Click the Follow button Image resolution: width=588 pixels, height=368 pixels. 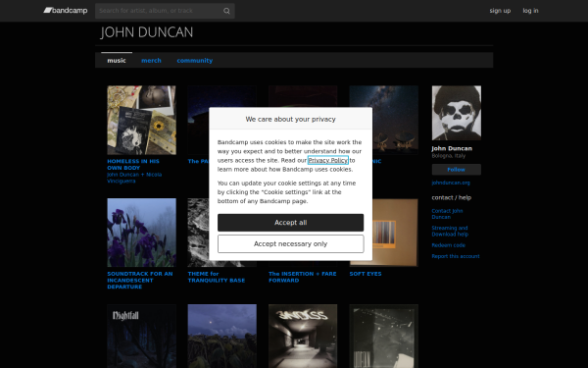(x=457, y=170)
